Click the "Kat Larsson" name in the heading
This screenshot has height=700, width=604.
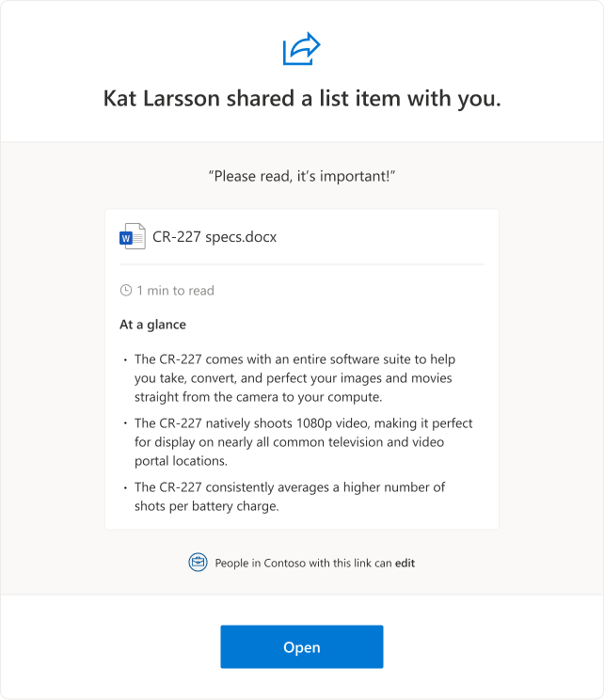pyautogui.click(x=162, y=100)
